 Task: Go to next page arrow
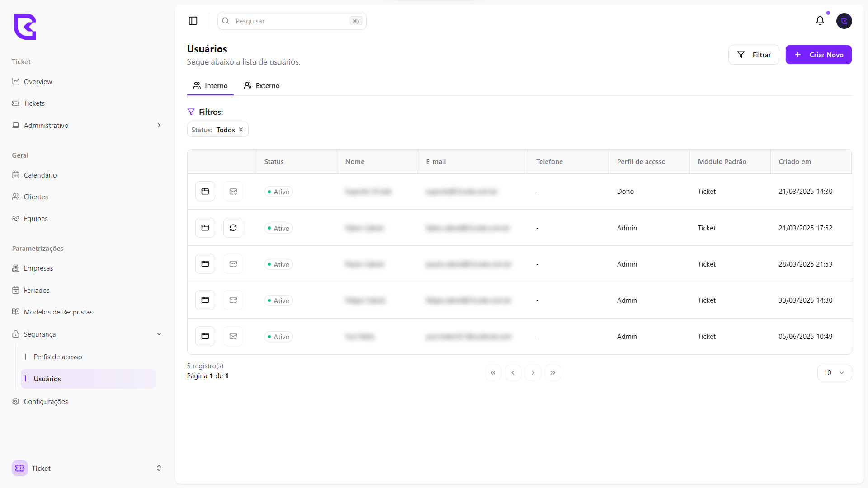click(533, 373)
